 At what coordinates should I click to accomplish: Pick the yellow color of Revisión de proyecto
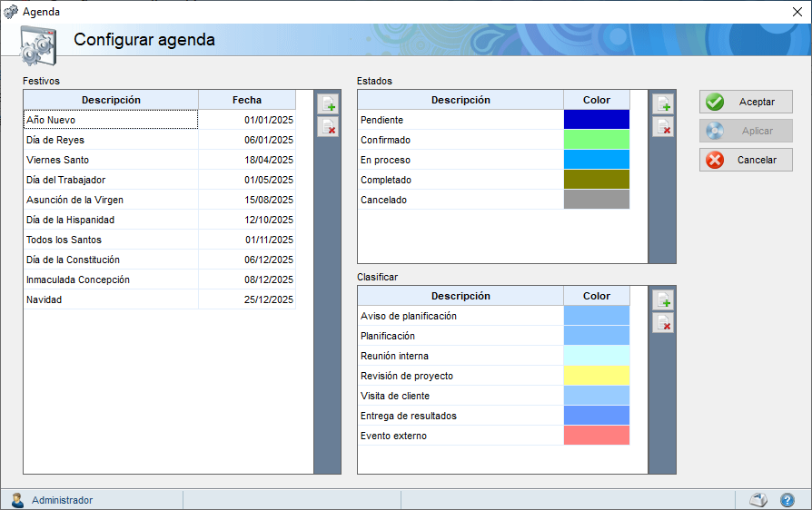point(597,376)
